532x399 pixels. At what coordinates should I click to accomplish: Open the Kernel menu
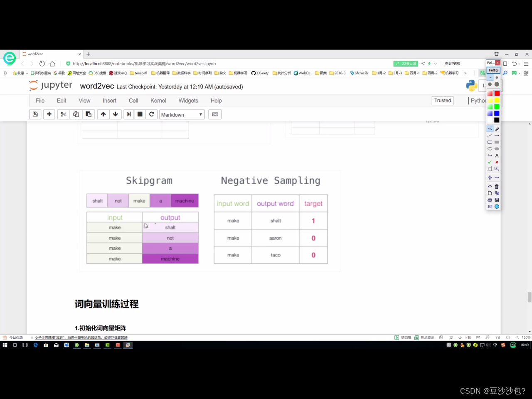click(158, 101)
